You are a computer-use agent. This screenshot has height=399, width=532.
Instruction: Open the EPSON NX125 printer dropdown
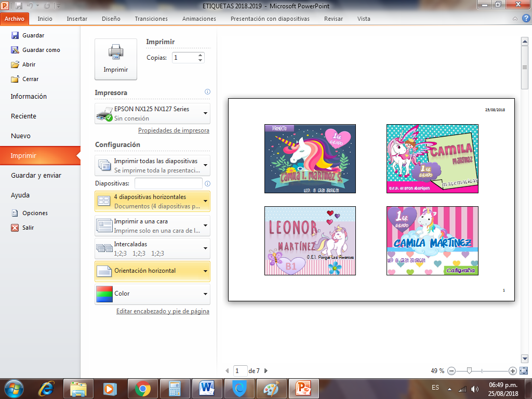[152, 113]
